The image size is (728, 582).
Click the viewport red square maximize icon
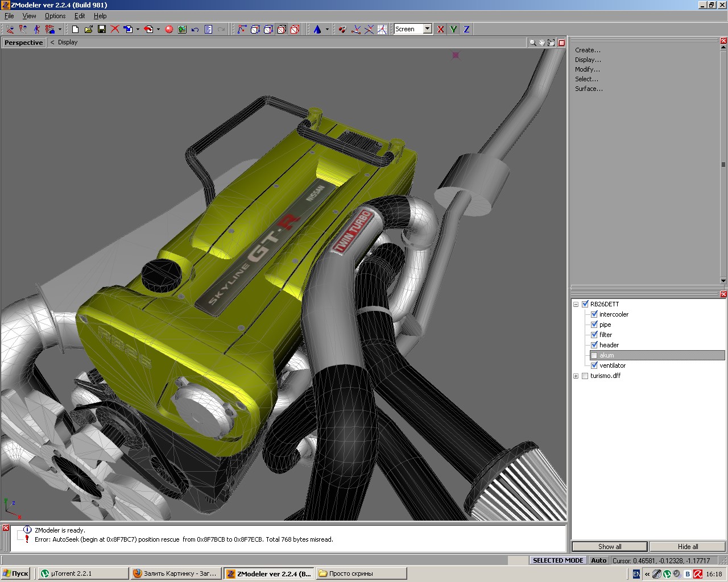[x=561, y=43]
